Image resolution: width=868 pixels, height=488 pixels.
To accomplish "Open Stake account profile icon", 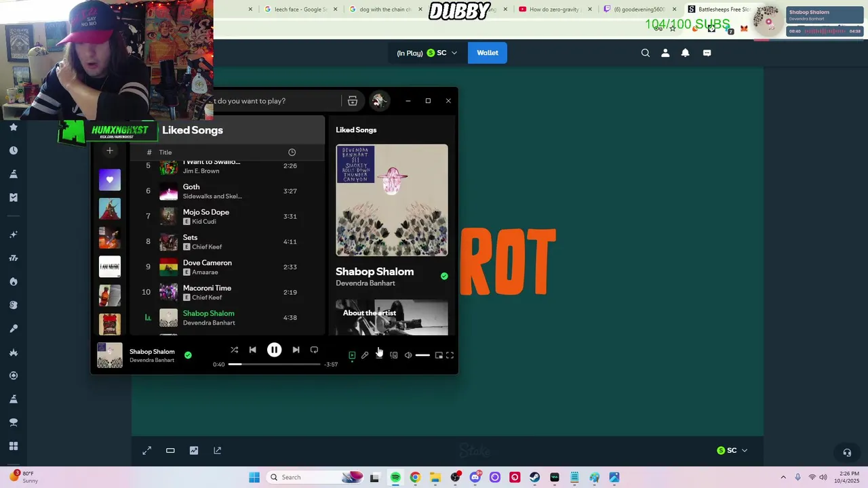I will point(665,53).
